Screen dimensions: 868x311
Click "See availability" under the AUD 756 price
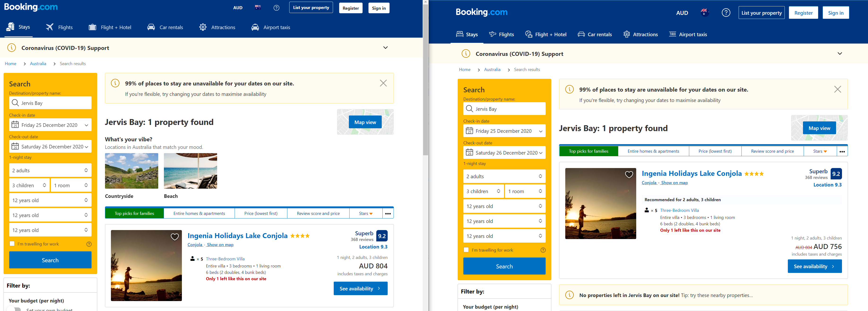(814, 266)
